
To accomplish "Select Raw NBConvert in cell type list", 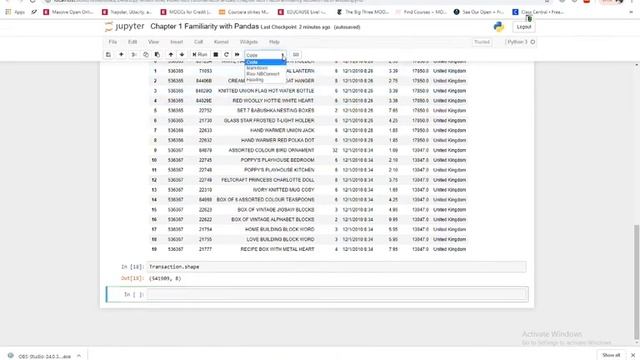I will [x=265, y=74].
